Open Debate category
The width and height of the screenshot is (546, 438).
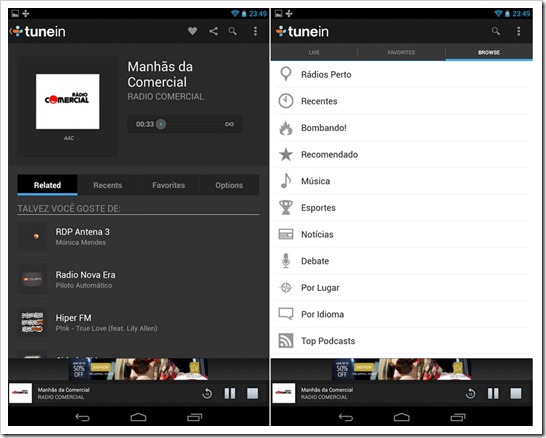click(402, 261)
